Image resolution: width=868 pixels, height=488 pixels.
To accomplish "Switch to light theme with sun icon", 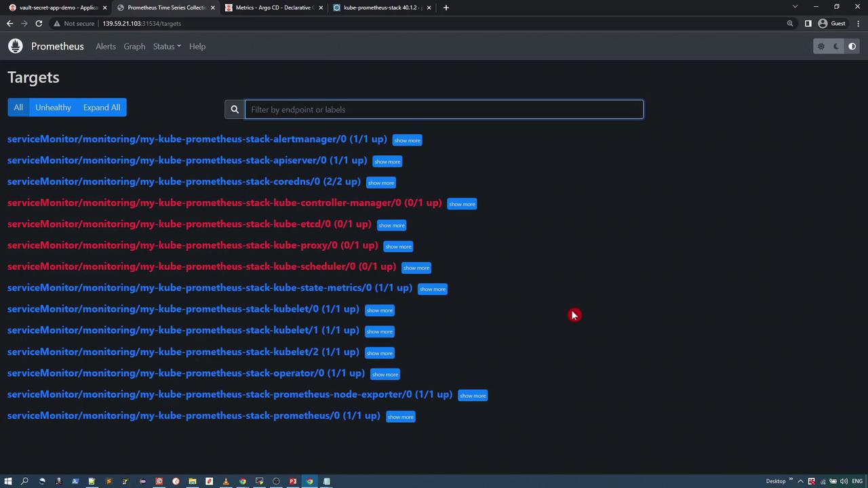I will click(x=821, y=46).
